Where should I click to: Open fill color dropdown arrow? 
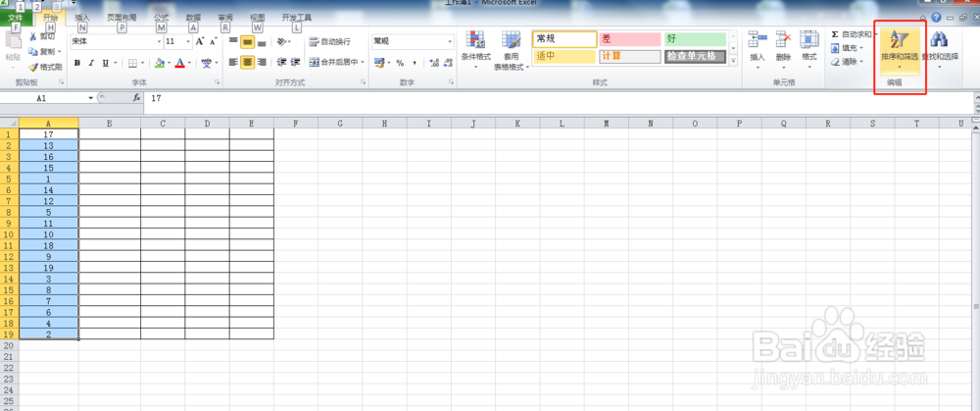(170, 63)
